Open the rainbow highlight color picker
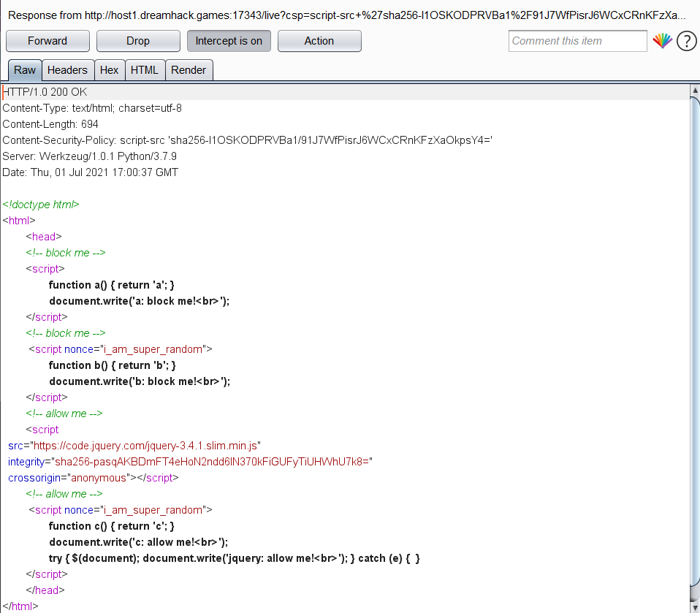 click(x=663, y=41)
